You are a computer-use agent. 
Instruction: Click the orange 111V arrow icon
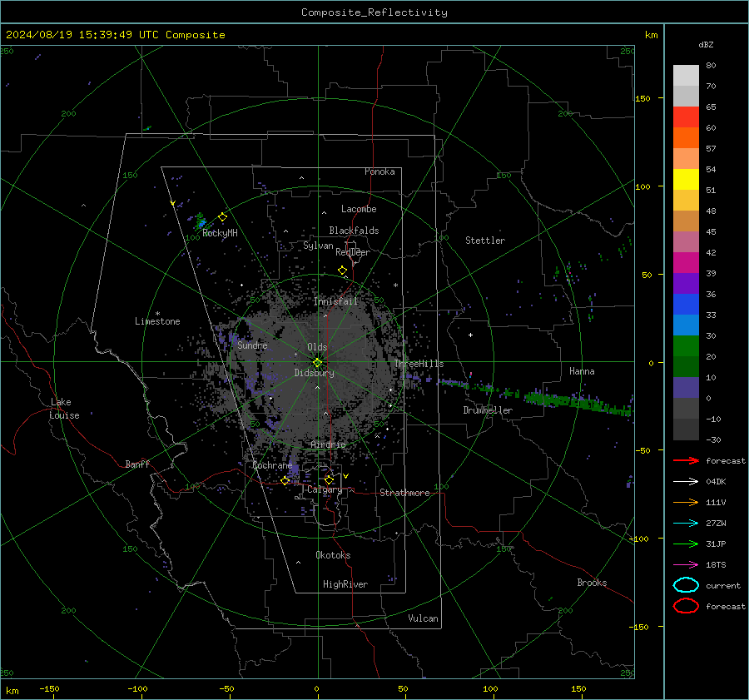point(686,502)
